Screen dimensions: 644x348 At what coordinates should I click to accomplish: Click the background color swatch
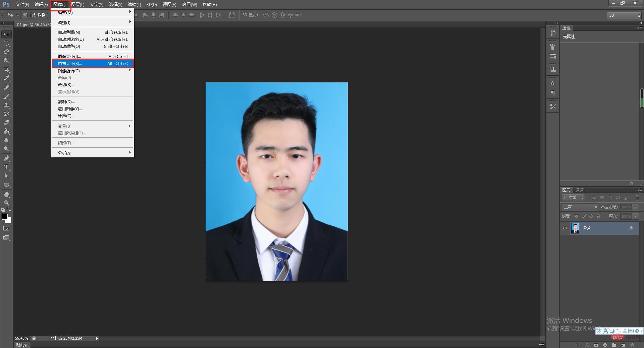click(x=9, y=221)
